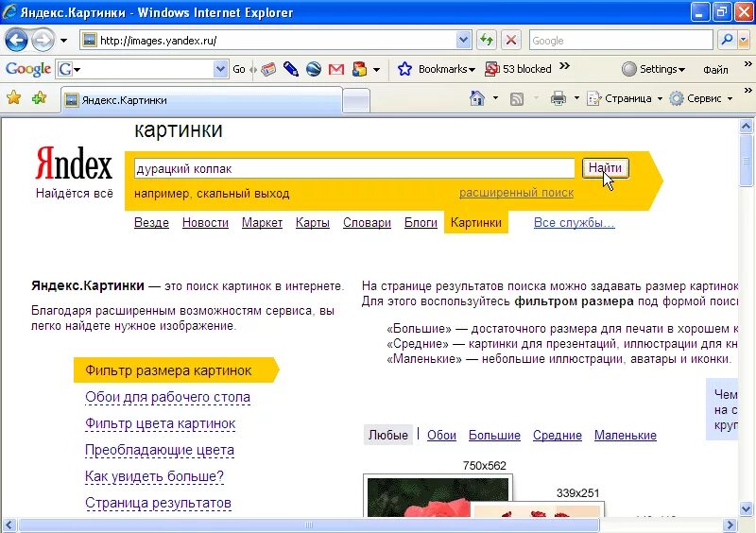Screen dimensions: 756x533
Task: Click the Bookmarks star icon
Action: pyautogui.click(x=404, y=69)
